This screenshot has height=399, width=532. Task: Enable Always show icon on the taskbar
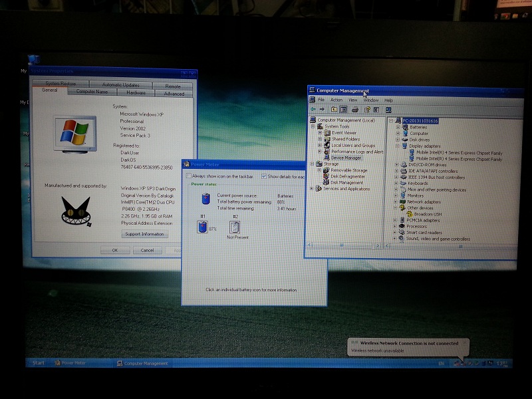coord(189,176)
